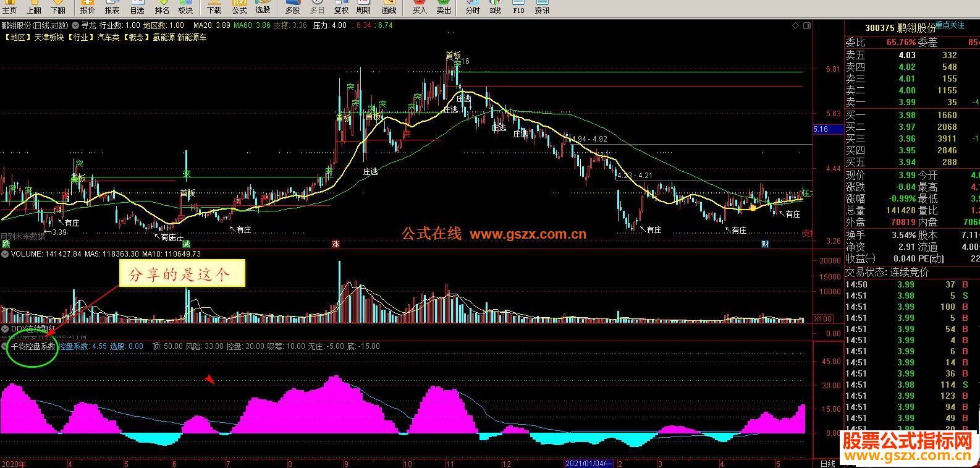Click the 总量 141428 value
Image resolution: width=980 pixels, height=468 pixels.
[901, 210]
